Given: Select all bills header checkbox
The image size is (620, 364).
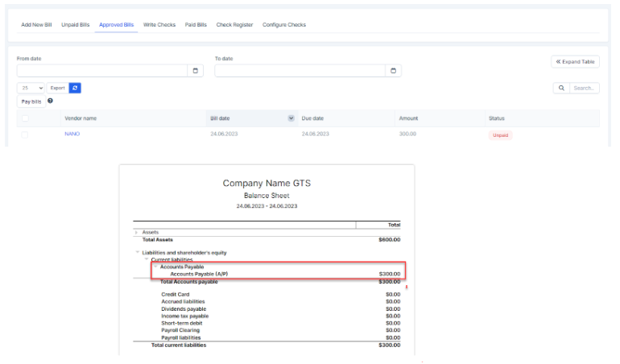Looking at the screenshot, I should pos(25,118).
